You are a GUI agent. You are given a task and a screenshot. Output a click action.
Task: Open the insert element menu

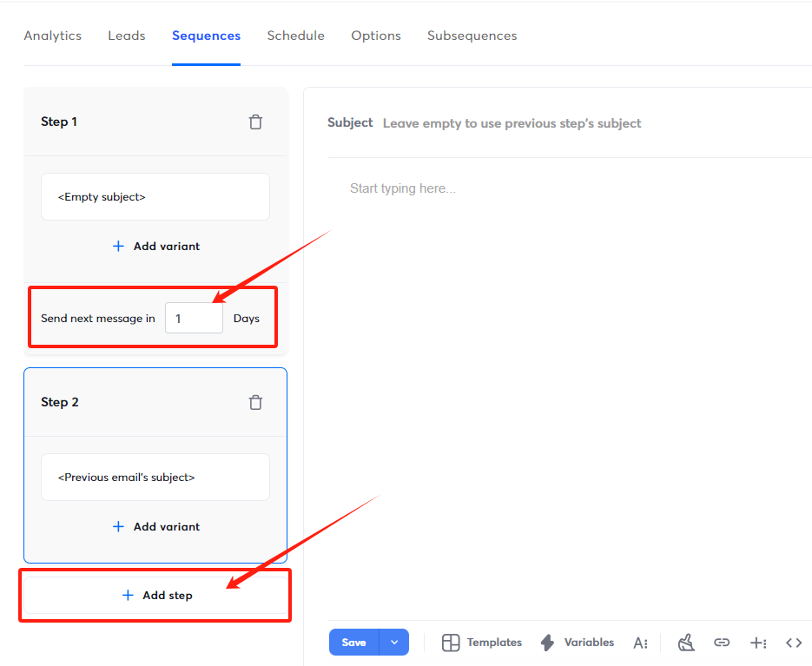pyautogui.click(x=757, y=643)
